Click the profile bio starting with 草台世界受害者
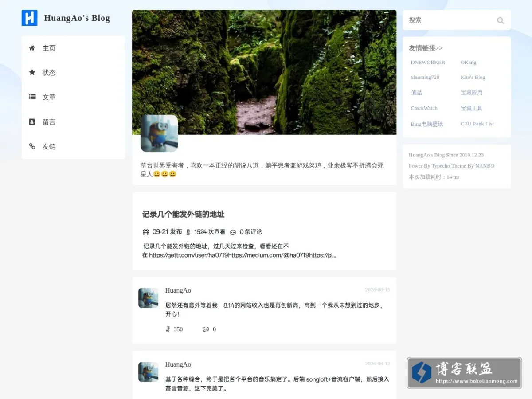 pyautogui.click(x=262, y=170)
